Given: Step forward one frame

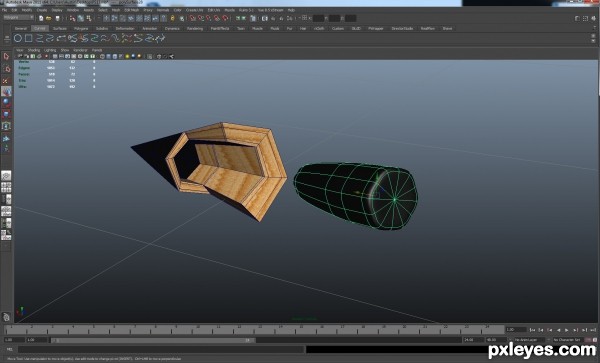Looking at the screenshot, I should [584, 330].
